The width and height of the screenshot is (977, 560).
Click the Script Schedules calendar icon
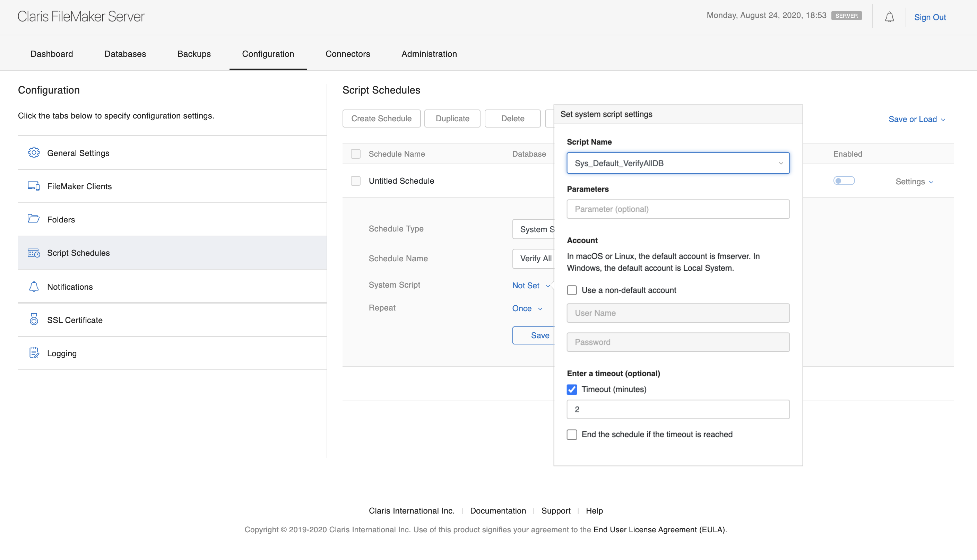click(x=34, y=253)
